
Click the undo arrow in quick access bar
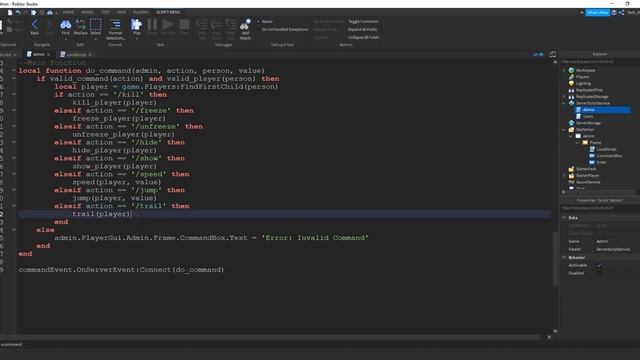click(x=18, y=13)
